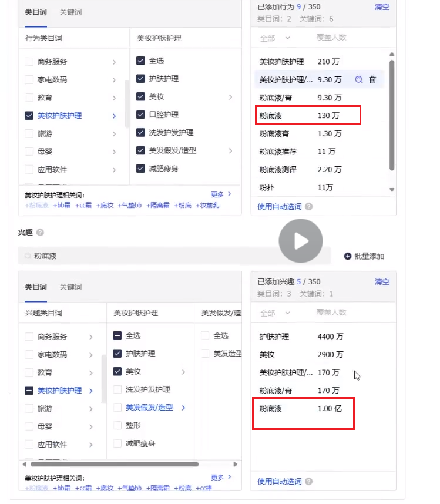440x504 pixels.
Task: Expand 更多 related words in behavior panel
Action: pyautogui.click(x=221, y=194)
